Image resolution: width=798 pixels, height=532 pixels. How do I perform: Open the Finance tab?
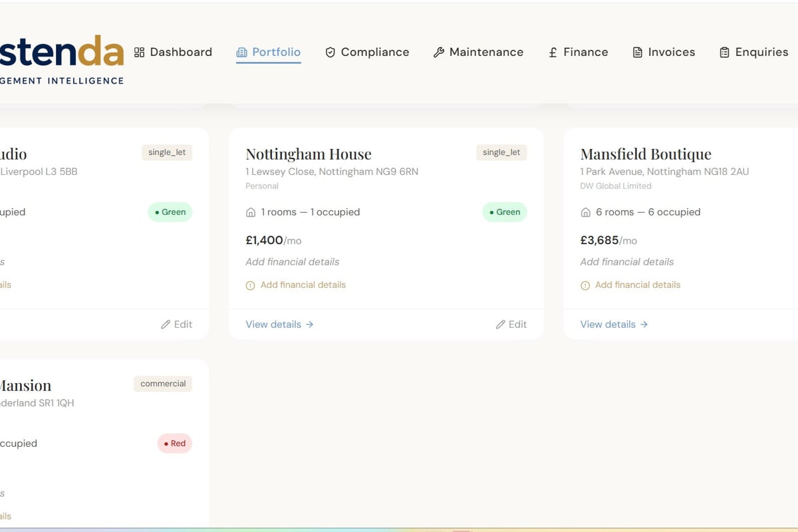pos(578,52)
